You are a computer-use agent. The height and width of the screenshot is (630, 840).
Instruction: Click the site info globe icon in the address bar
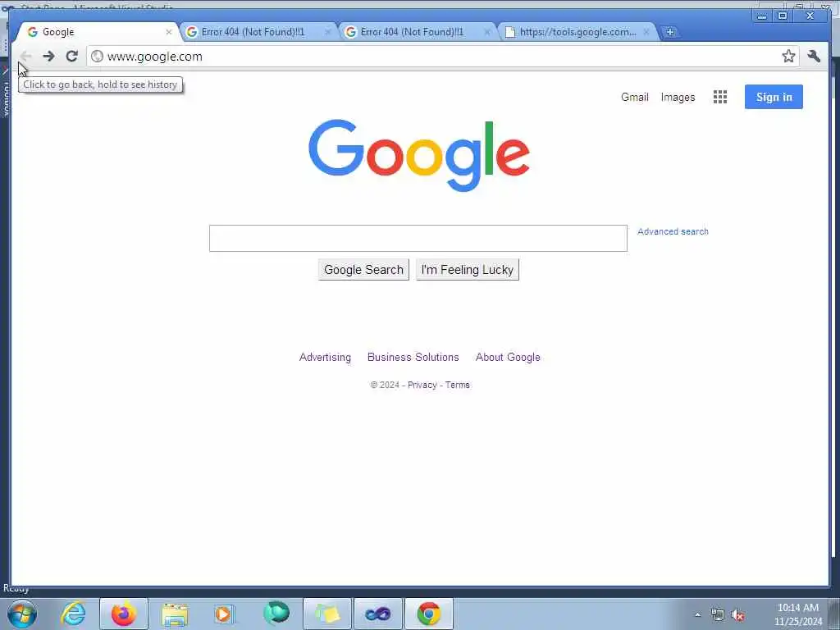point(97,57)
